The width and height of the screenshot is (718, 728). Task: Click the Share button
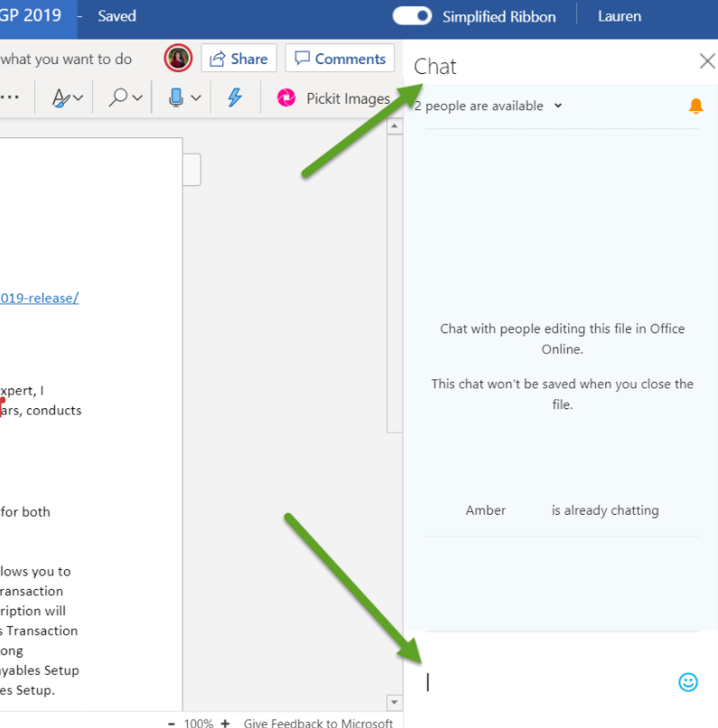point(238,59)
